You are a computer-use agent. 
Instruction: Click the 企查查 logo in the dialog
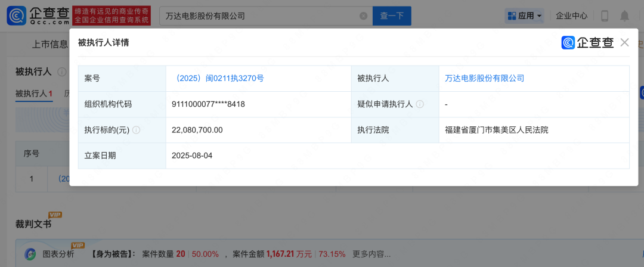[x=588, y=42]
